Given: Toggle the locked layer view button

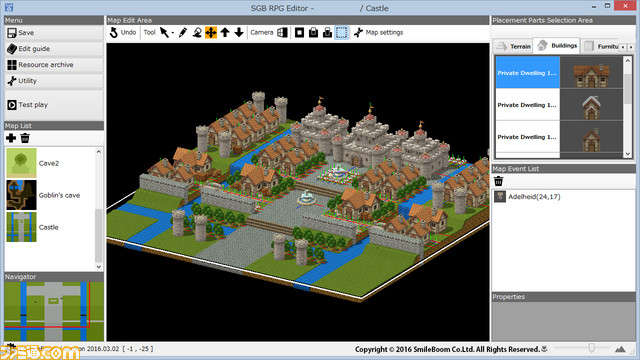Looking at the screenshot, I should coord(313,32).
